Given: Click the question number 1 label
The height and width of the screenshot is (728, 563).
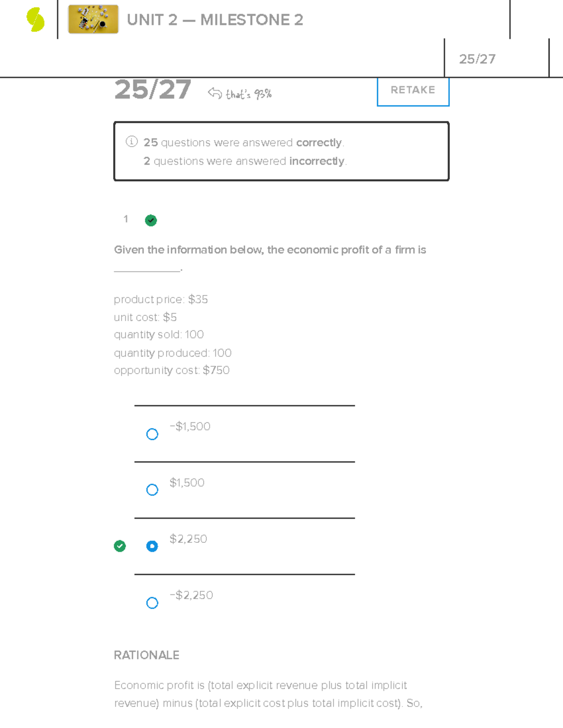Looking at the screenshot, I should tap(126, 219).
